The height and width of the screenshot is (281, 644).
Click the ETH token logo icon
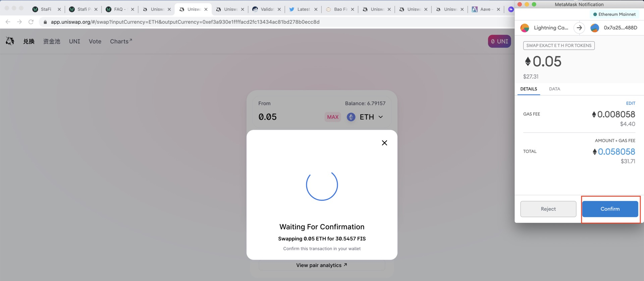pyautogui.click(x=351, y=117)
